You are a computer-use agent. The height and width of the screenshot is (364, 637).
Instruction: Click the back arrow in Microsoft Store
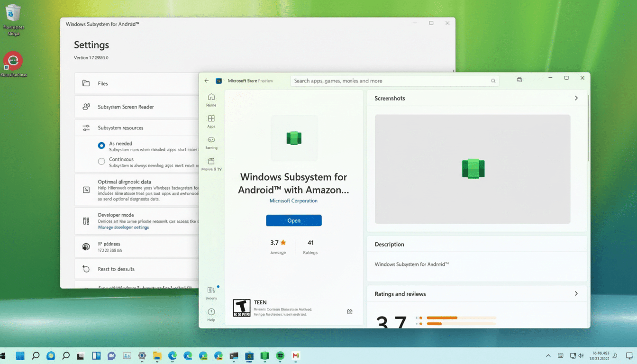pyautogui.click(x=206, y=81)
